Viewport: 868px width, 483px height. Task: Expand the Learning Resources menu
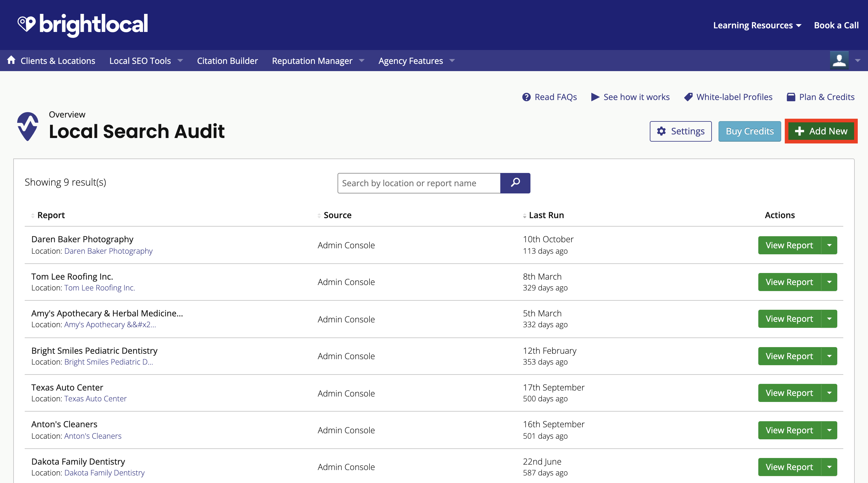coord(757,25)
